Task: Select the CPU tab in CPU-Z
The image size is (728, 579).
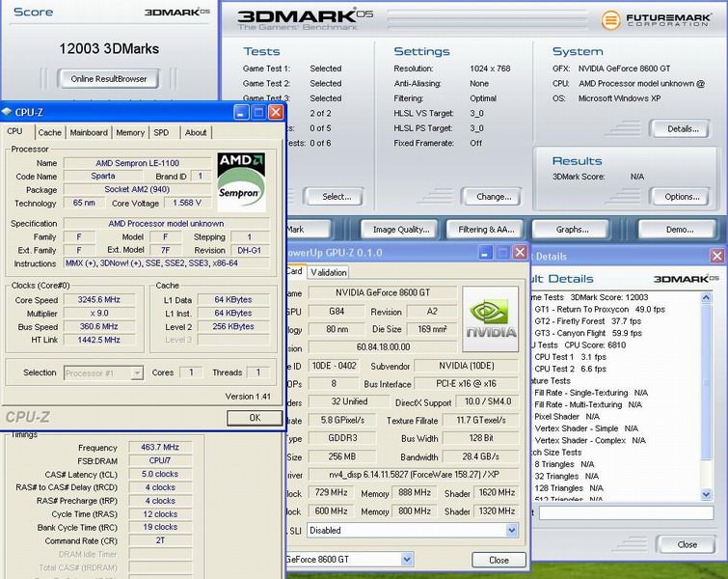Action: tap(14, 131)
